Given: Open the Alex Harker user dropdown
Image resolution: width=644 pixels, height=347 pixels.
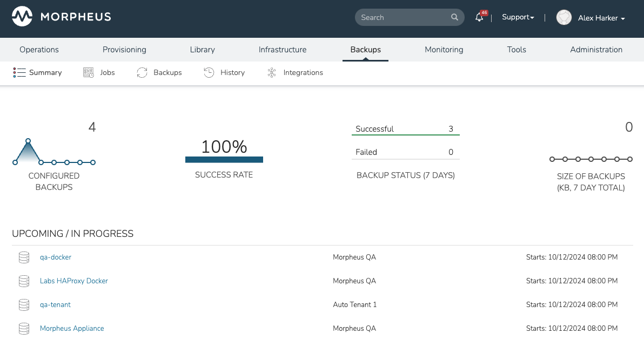Looking at the screenshot, I should tap(601, 18).
